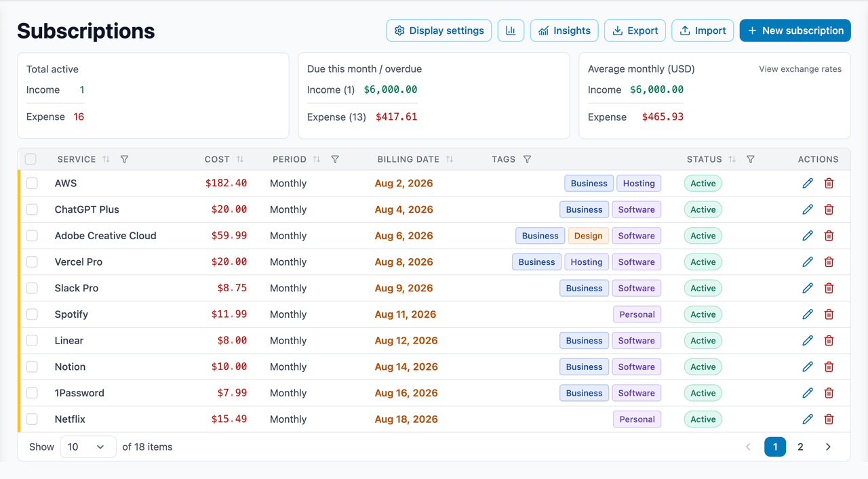Open the Service column filter
Image resolution: width=868 pixels, height=479 pixels.
click(x=124, y=159)
